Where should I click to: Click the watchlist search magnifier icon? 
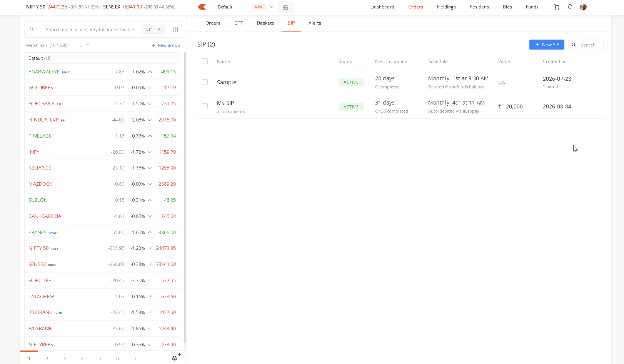[x=32, y=29]
